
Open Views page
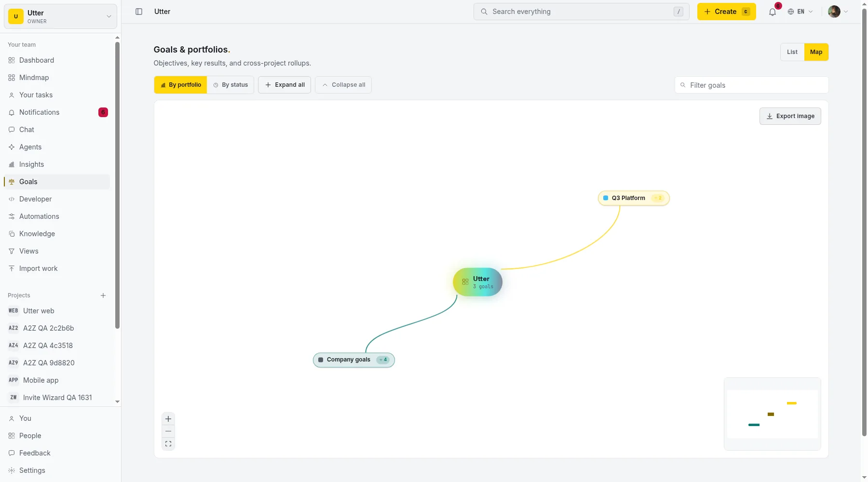click(x=57, y=251)
